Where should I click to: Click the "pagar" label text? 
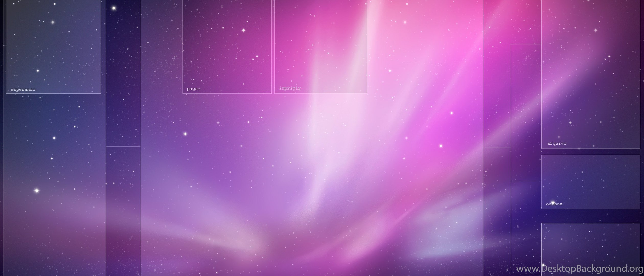[x=193, y=89]
